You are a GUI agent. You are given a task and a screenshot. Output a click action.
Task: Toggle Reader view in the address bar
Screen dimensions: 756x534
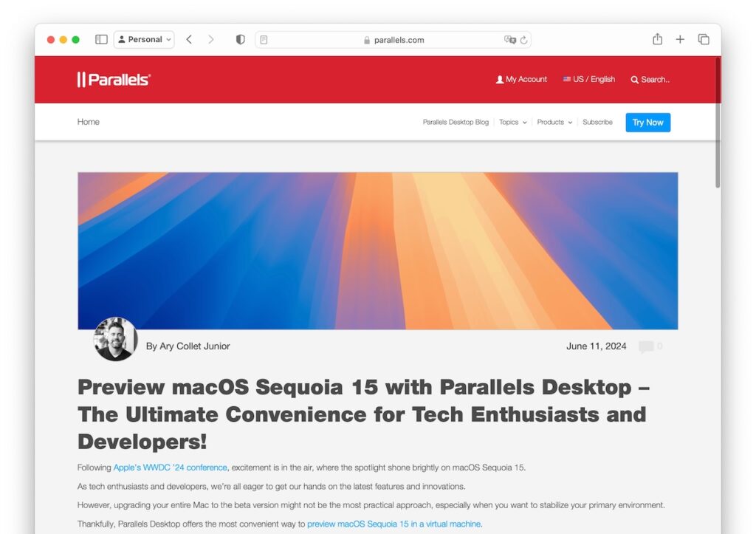tap(264, 39)
